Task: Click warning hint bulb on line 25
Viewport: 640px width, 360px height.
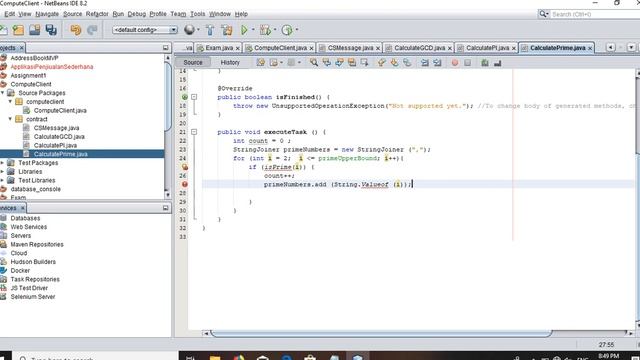Action: (x=184, y=167)
